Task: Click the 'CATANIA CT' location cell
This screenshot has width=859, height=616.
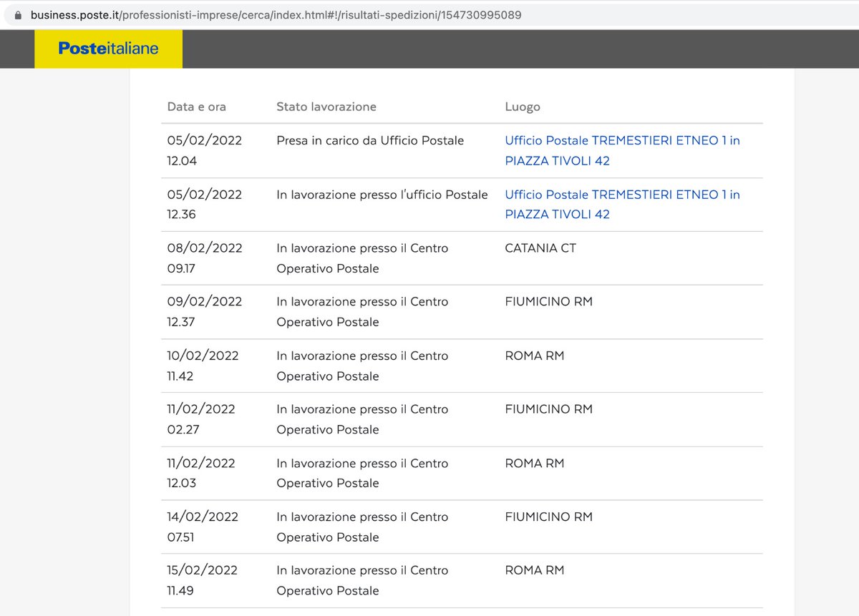Action: click(540, 248)
